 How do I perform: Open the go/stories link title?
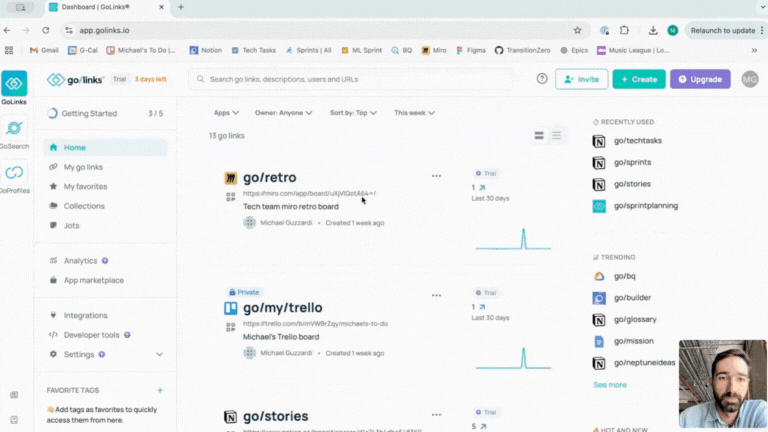tap(276, 416)
